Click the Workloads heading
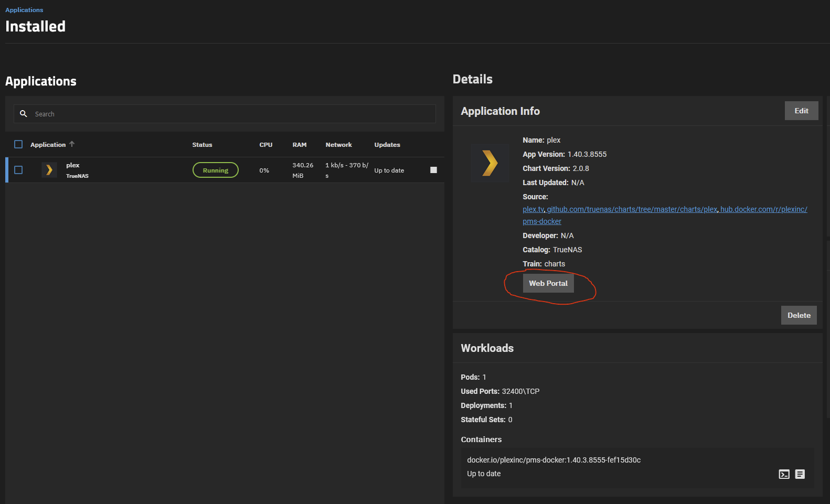 pos(487,348)
